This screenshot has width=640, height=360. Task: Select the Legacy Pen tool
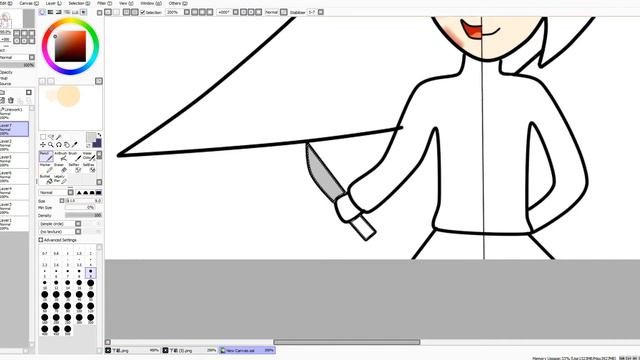point(61,179)
